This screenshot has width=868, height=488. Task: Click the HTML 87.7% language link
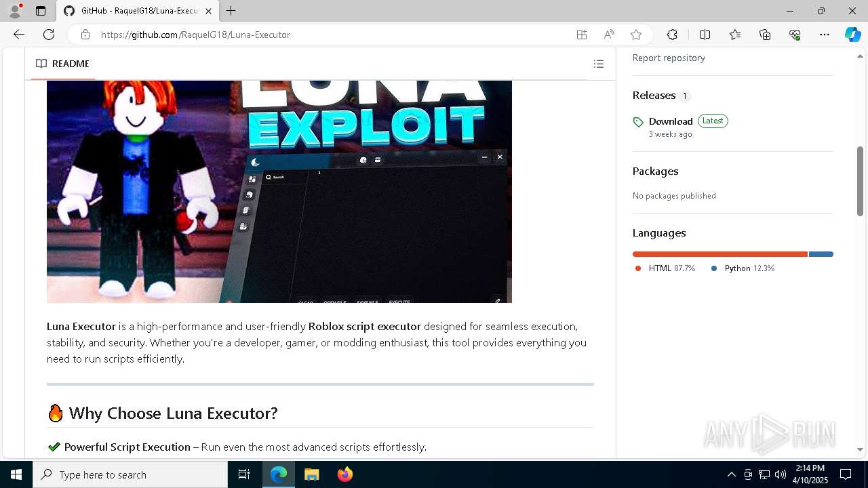(x=665, y=268)
